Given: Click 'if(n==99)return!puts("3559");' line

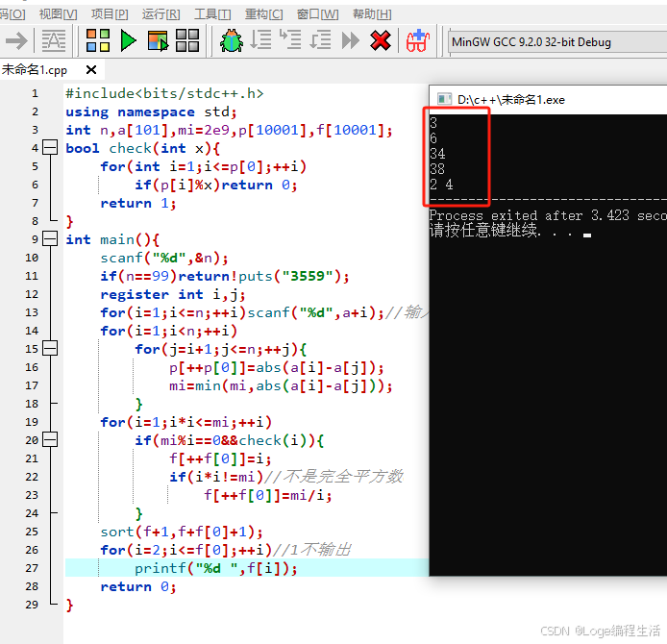Looking at the screenshot, I should pyautogui.click(x=225, y=276).
